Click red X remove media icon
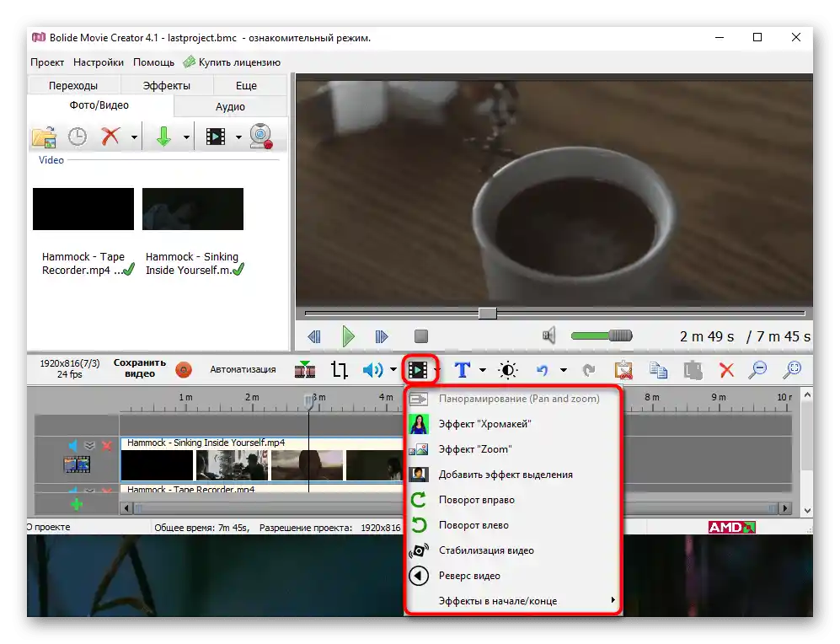The height and width of the screenshot is (644, 840). pos(110,137)
